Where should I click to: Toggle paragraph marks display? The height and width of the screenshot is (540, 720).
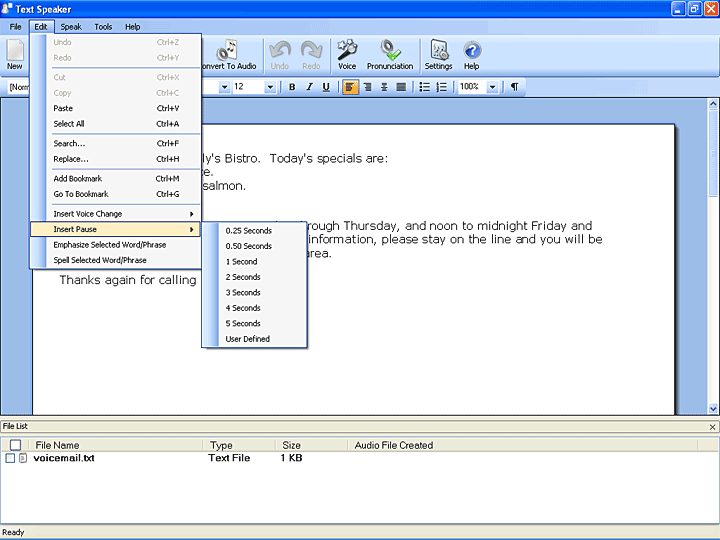click(514, 87)
